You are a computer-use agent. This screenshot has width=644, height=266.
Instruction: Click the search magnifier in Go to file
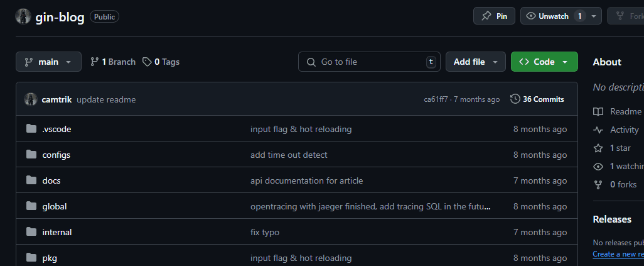tap(312, 62)
